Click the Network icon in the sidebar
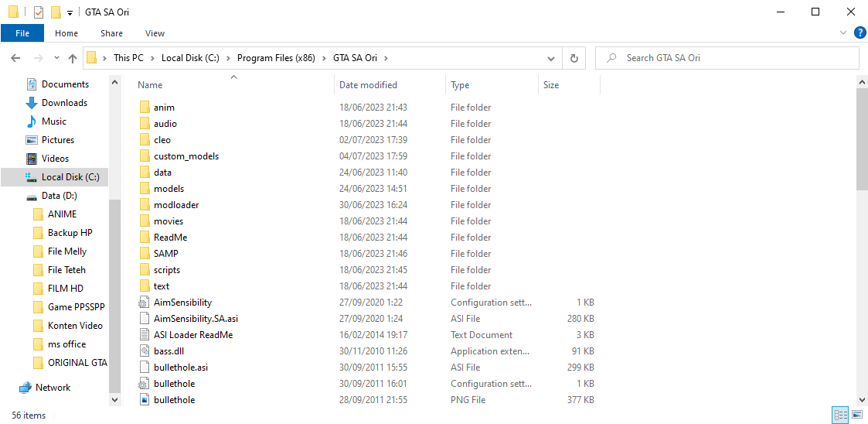This screenshot has height=424, width=868. click(25, 388)
